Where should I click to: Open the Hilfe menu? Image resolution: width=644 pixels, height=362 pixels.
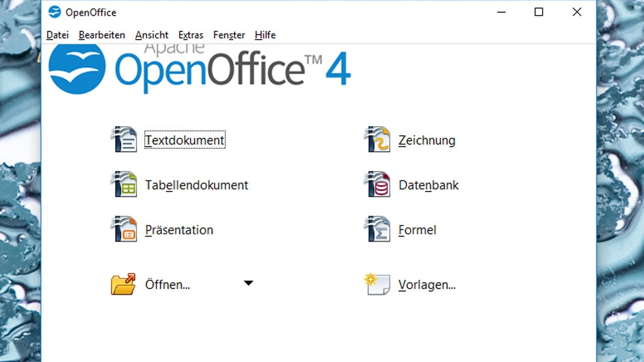(x=265, y=35)
